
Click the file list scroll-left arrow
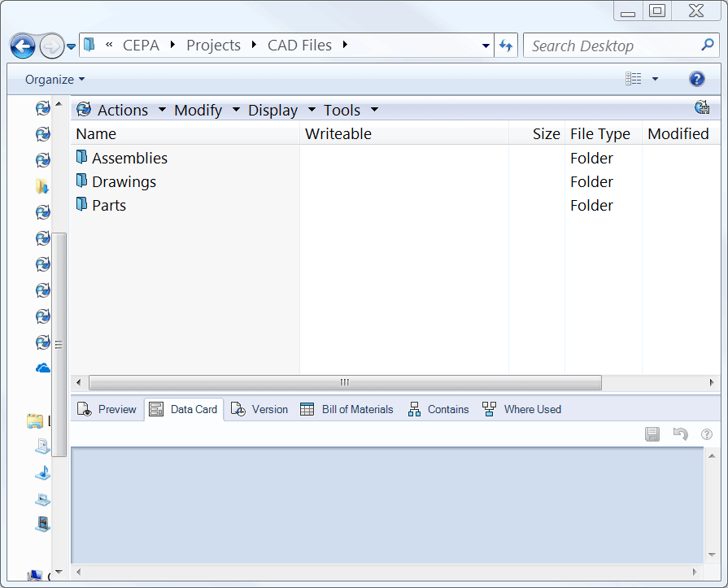pos(78,382)
